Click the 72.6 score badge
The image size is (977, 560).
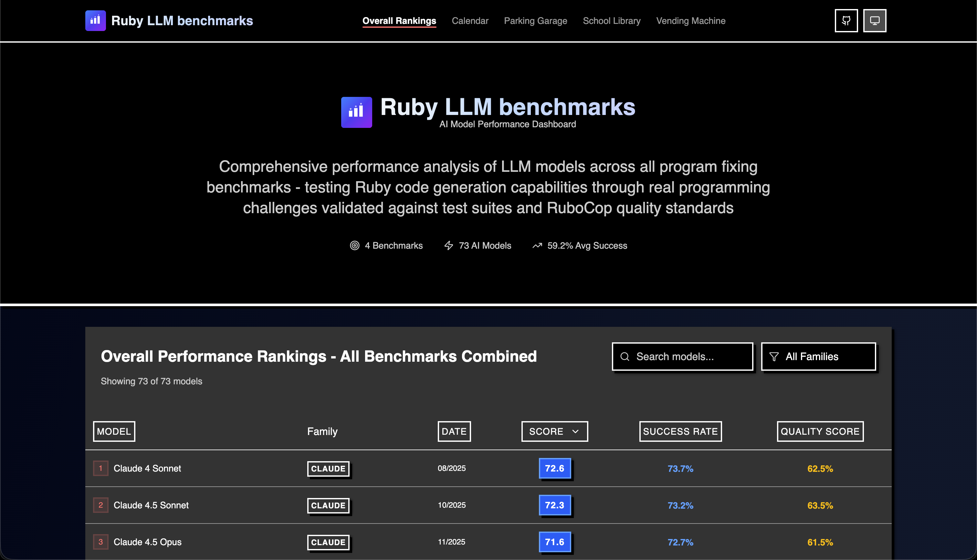tap(555, 469)
